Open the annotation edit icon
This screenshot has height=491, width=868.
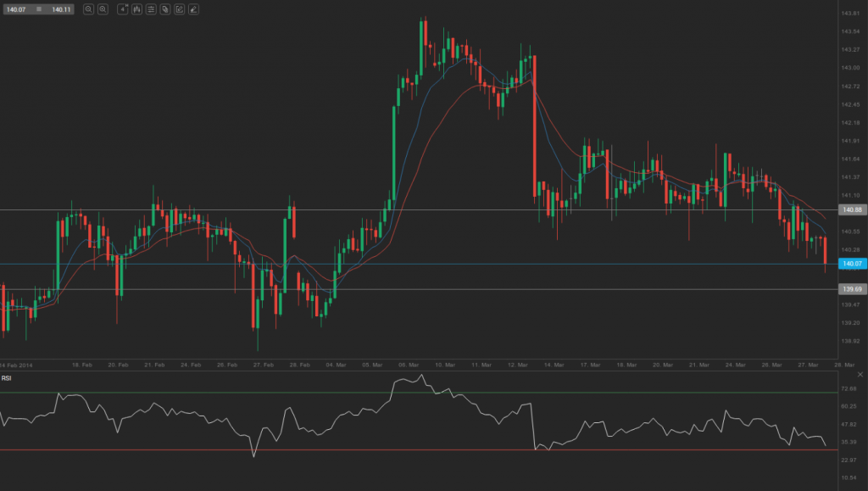[x=179, y=10]
